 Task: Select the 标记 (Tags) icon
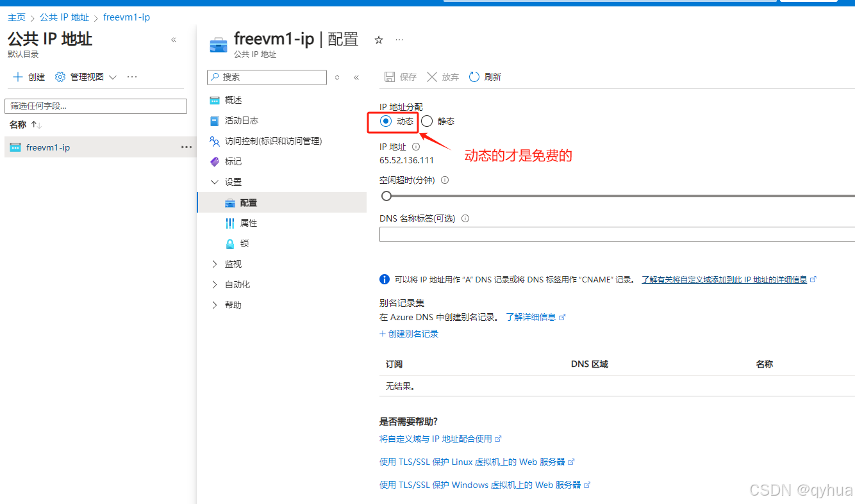coord(215,161)
